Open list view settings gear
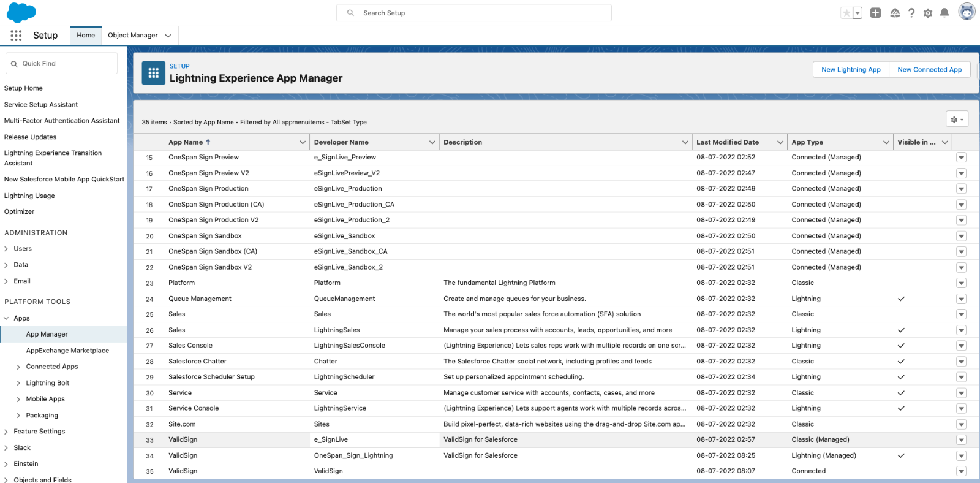Viewport: 980px width, 483px height. coord(957,120)
